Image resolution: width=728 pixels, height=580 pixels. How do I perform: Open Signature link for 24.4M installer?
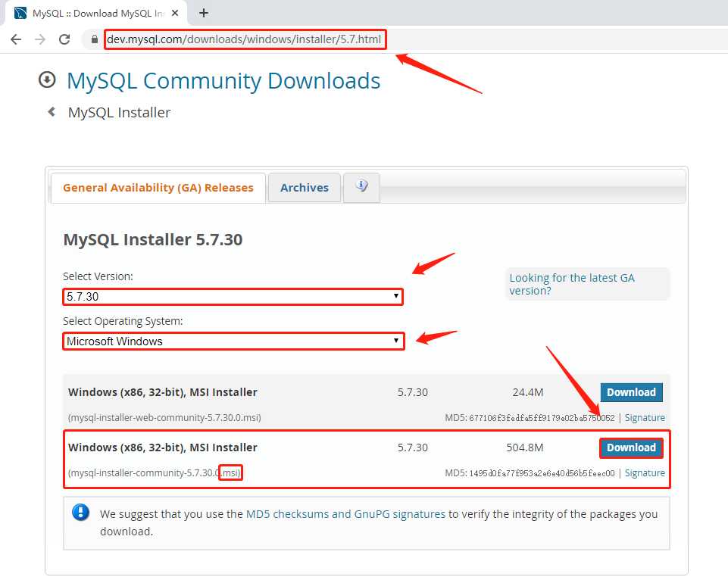tap(645, 418)
